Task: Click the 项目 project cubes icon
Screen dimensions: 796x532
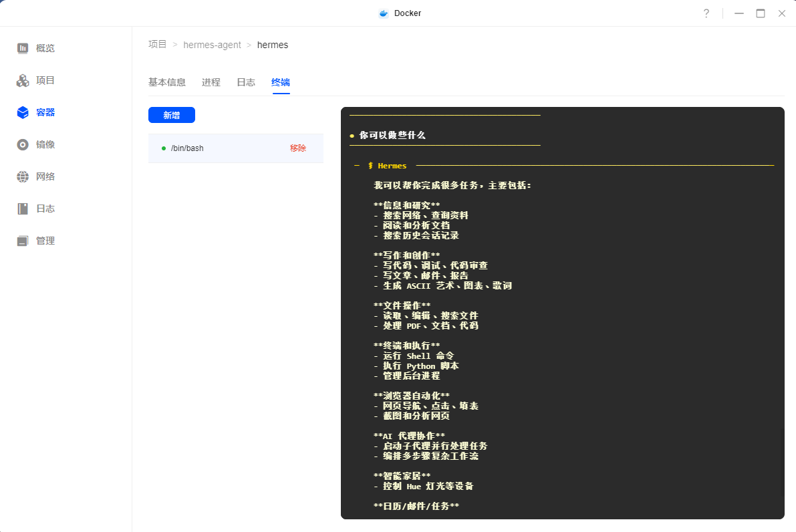Action: tap(22, 80)
